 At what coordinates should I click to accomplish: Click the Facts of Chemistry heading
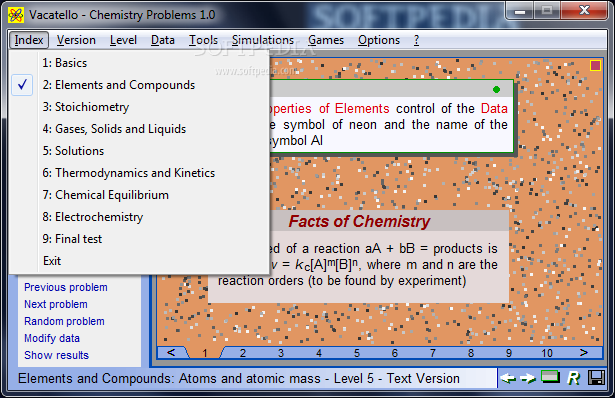pyautogui.click(x=359, y=222)
